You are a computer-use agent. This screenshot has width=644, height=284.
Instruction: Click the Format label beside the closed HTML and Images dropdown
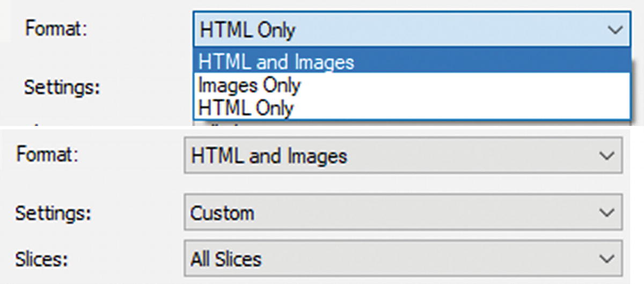(x=47, y=155)
